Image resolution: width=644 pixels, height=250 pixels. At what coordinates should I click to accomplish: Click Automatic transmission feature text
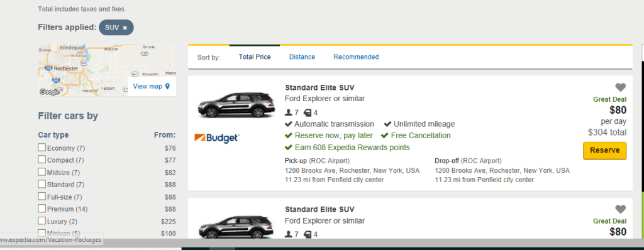click(x=335, y=124)
